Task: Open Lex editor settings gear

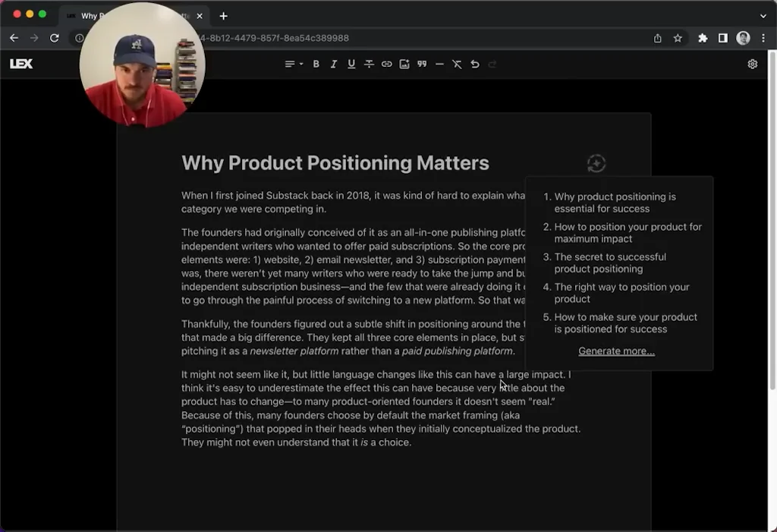Action: [753, 65]
